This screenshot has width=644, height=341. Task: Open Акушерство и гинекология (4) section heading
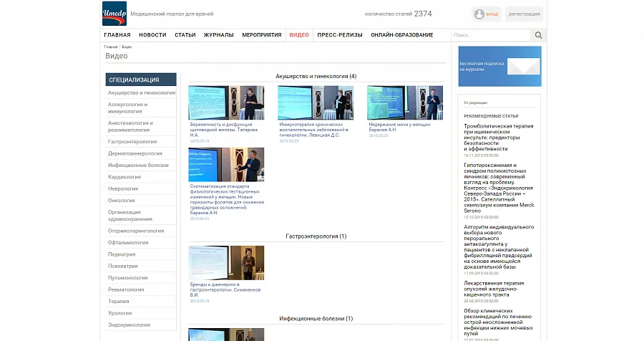click(x=316, y=76)
